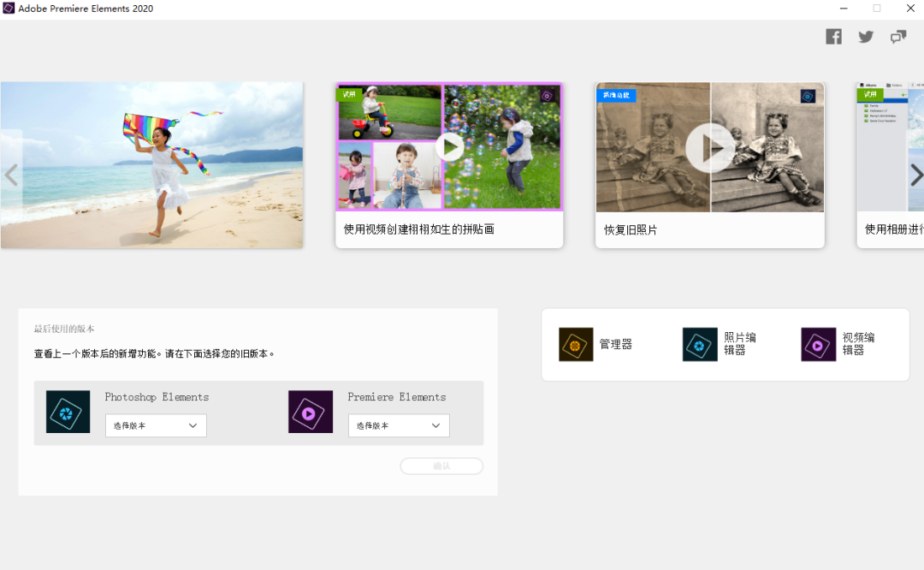Viewport: 924px width, 570px height.
Task: Open the partially visible album card
Action: [890, 164]
